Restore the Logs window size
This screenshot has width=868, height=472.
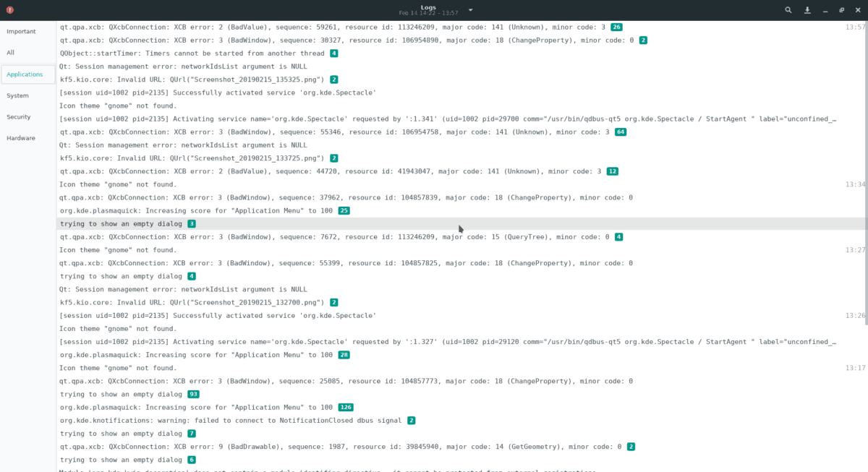point(841,10)
